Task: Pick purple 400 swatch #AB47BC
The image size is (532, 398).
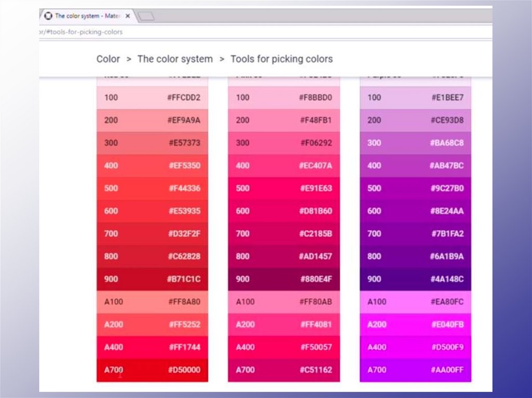Action: [x=416, y=166]
